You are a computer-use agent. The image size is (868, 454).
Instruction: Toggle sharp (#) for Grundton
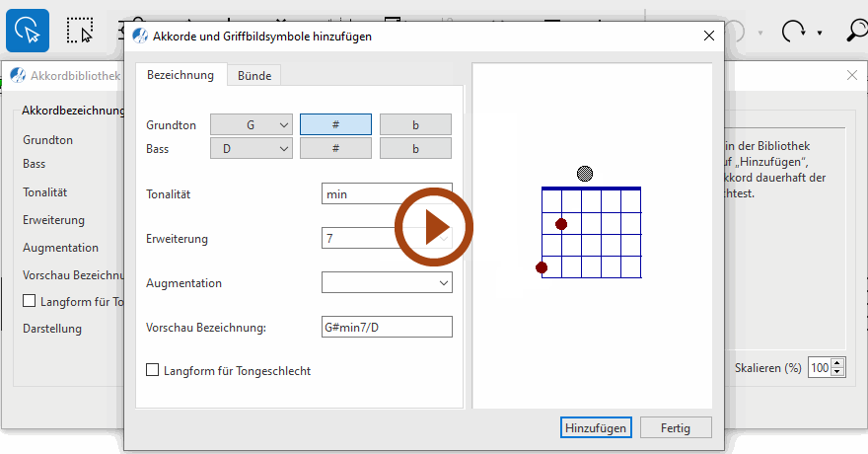click(335, 124)
